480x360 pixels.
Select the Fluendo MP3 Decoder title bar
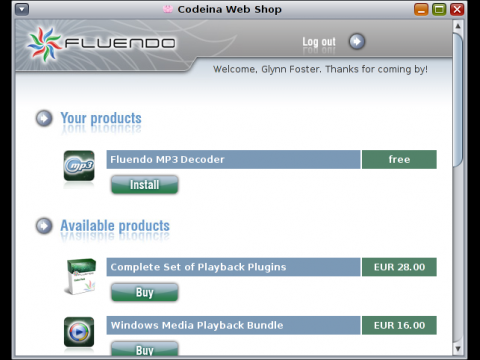tap(233, 159)
